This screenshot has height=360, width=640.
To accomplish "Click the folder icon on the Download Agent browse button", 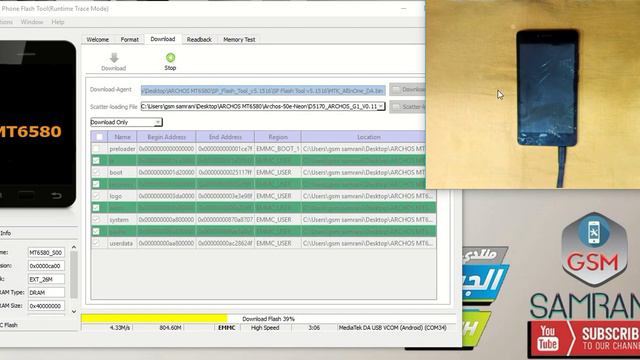I will point(396,89).
